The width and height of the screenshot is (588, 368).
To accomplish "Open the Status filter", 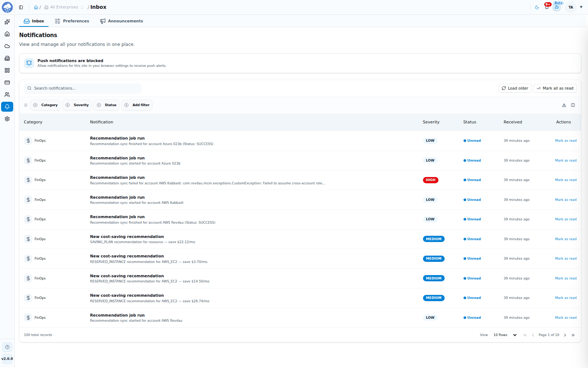I will point(107,105).
